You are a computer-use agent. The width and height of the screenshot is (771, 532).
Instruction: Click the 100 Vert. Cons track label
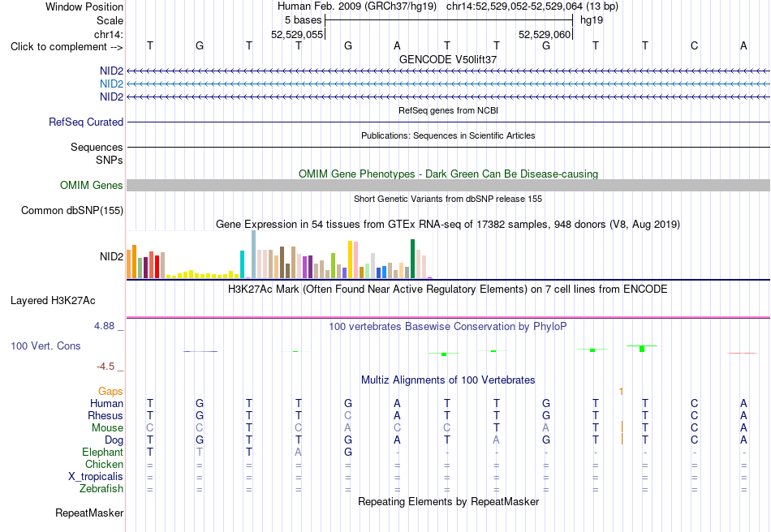pyautogui.click(x=45, y=345)
